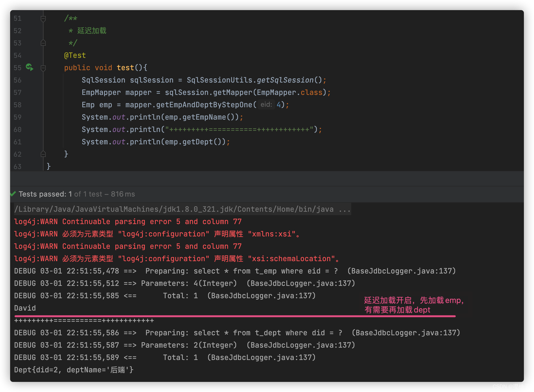
Task: Open BaseJdbcLogger.java:137 link on 22:51:55,589 Total line
Action: point(261,357)
